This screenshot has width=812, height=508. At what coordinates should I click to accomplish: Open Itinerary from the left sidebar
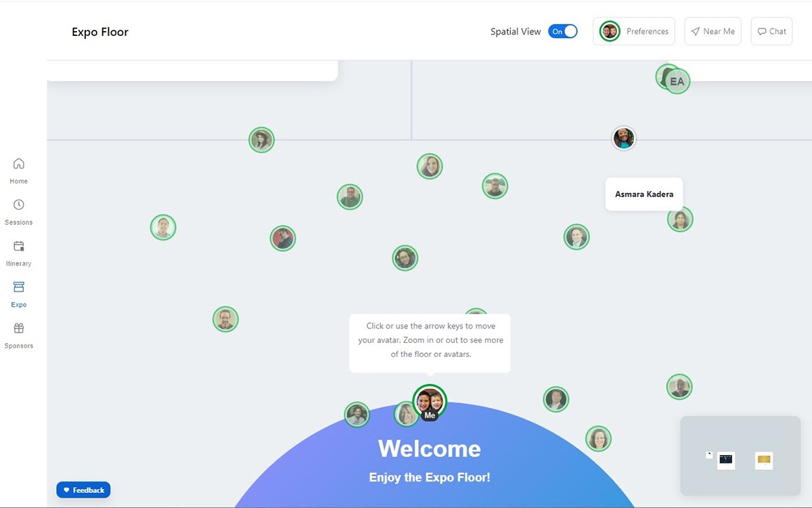point(18,251)
